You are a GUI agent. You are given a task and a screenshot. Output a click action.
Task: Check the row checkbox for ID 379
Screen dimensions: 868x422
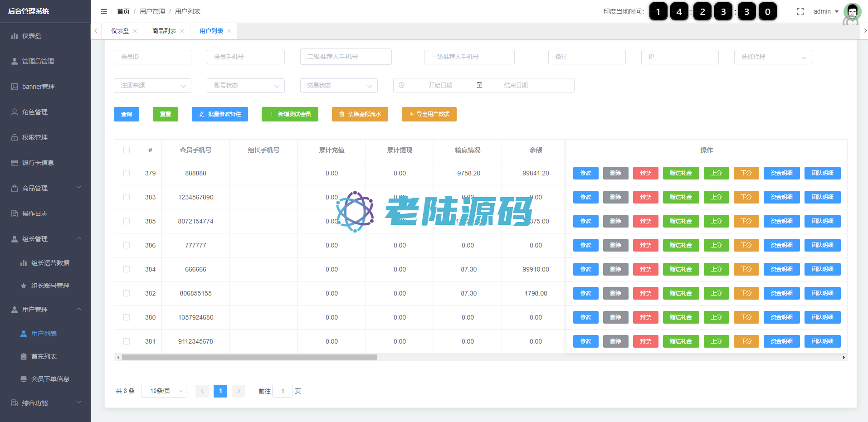click(127, 173)
